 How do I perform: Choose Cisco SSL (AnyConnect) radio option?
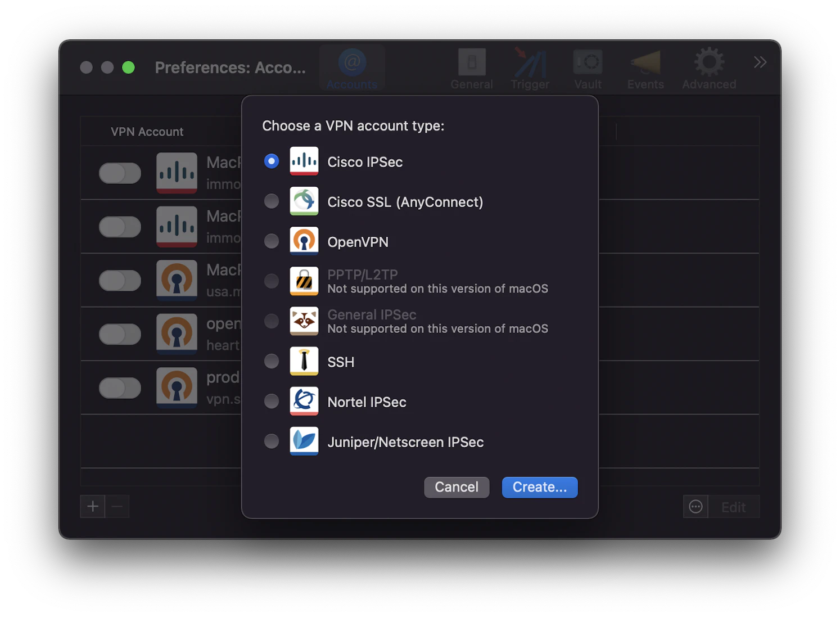point(272,201)
